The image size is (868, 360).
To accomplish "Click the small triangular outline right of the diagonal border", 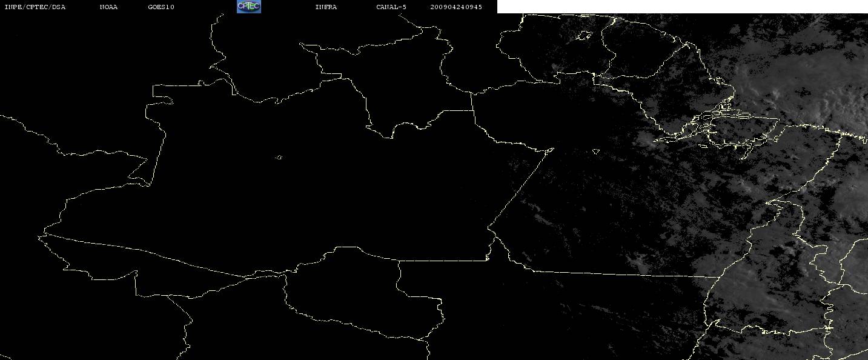I will tap(596, 152).
